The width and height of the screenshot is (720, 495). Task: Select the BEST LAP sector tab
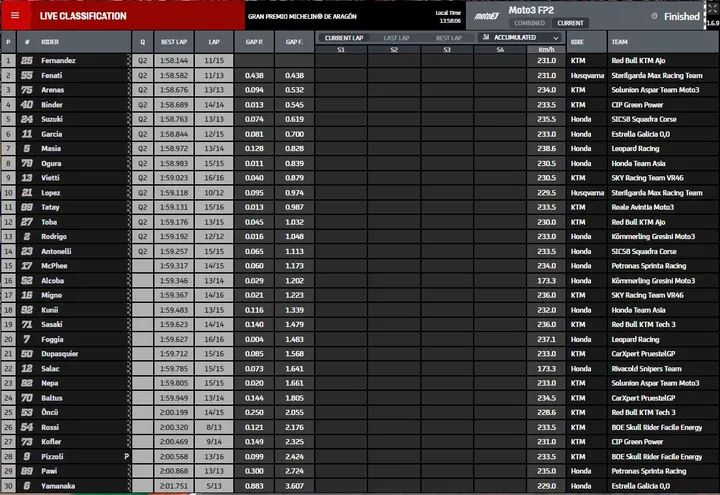click(x=449, y=38)
